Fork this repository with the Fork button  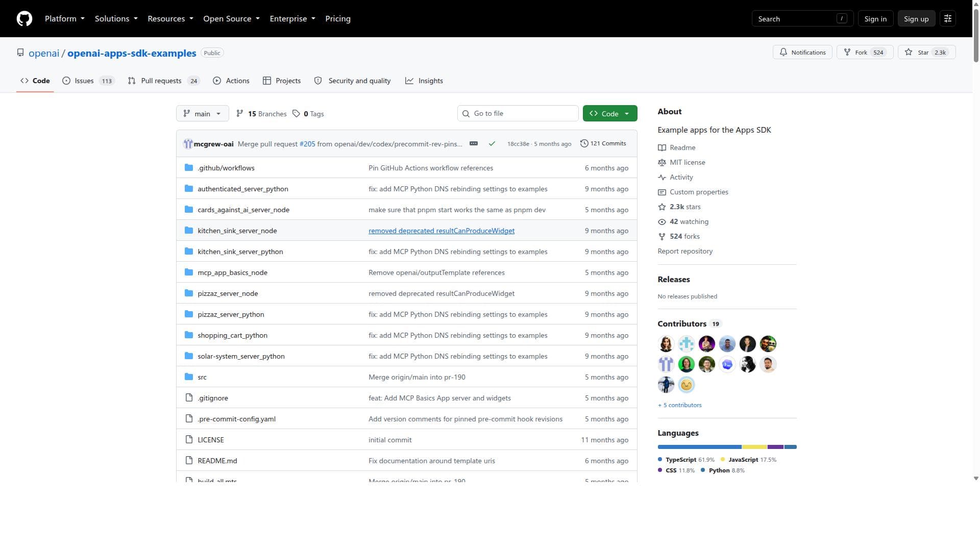pos(865,53)
